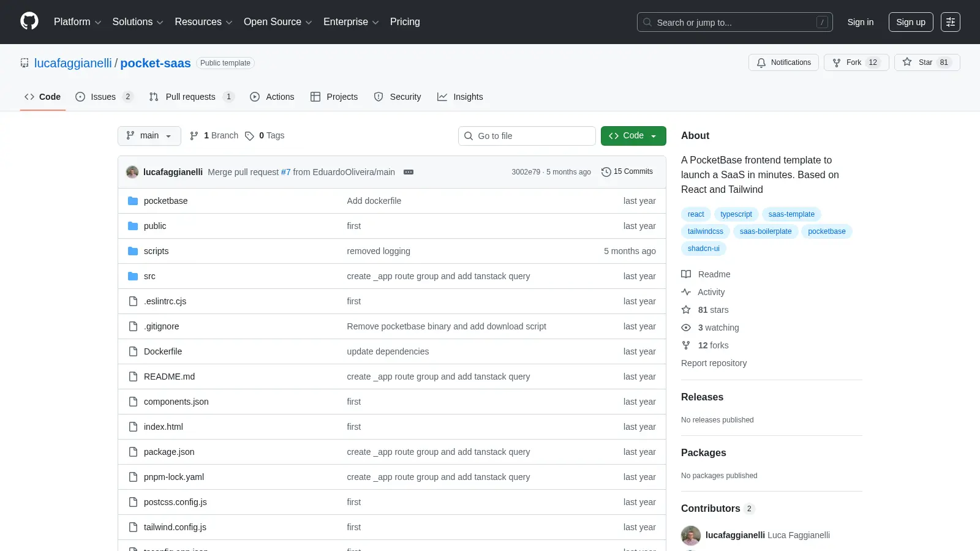
Task: Open the README.md file
Action: point(169,377)
